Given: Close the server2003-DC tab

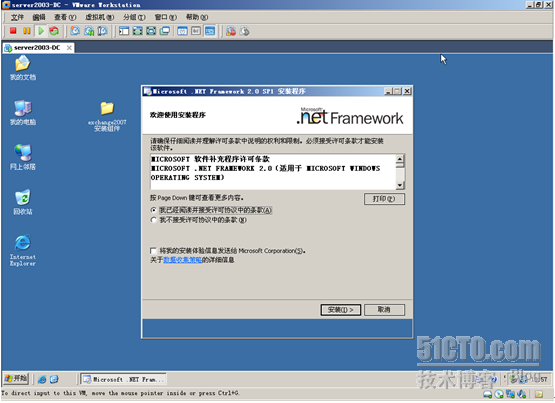Looking at the screenshot, I should 69,48.
